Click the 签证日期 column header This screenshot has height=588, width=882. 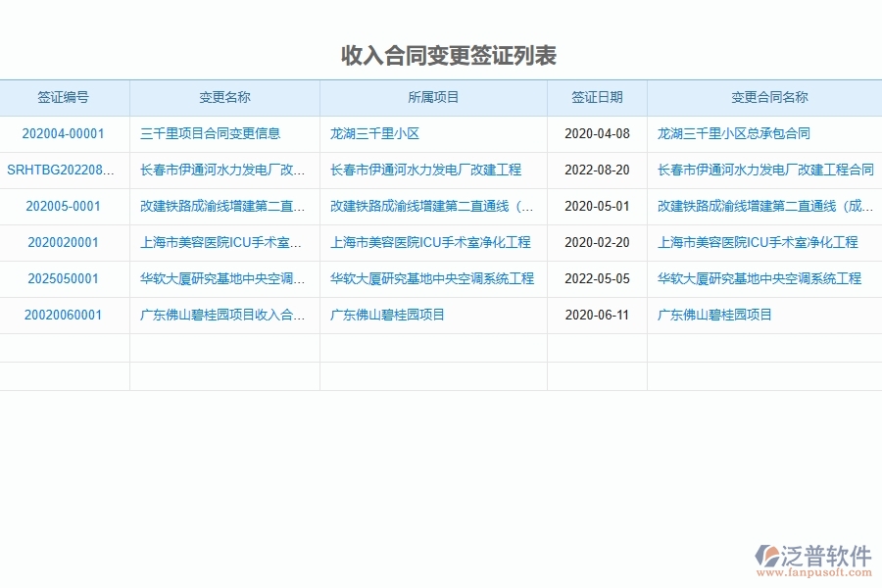(596, 97)
